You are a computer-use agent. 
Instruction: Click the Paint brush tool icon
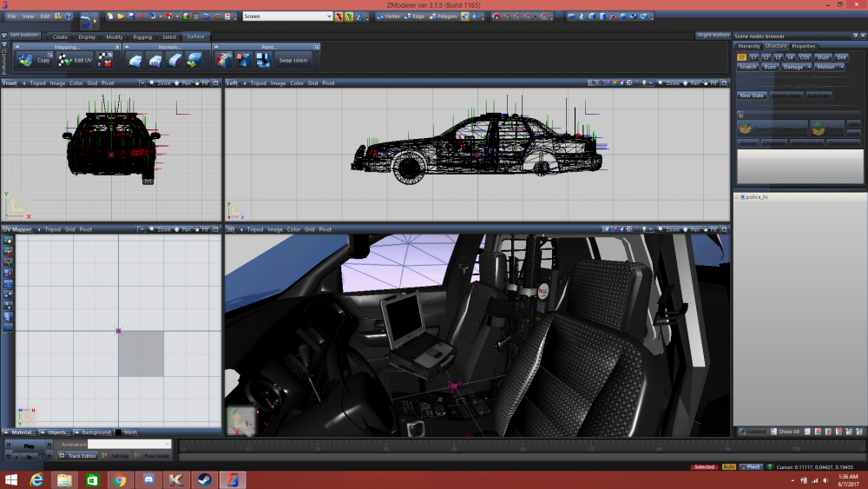coord(223,60)
